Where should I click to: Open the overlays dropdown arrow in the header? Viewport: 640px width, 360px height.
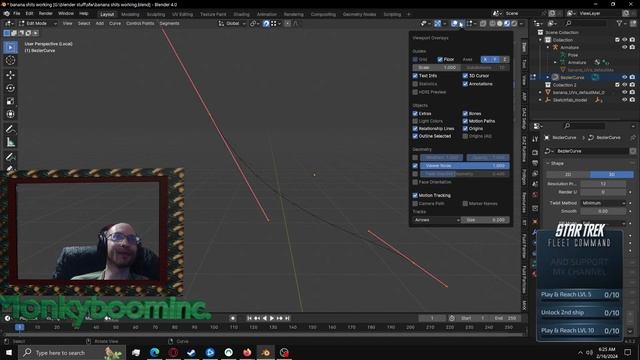click(x=461, y=24)
